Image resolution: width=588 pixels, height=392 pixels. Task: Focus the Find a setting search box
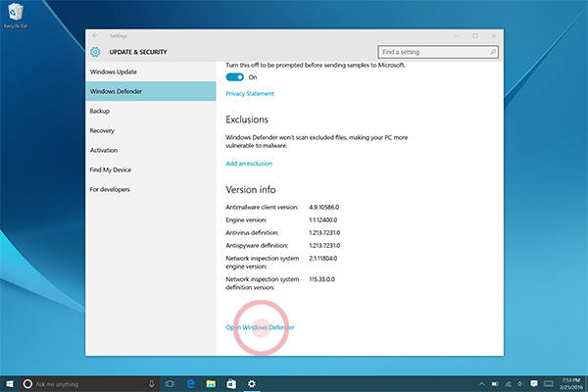[x=438, y=52]
